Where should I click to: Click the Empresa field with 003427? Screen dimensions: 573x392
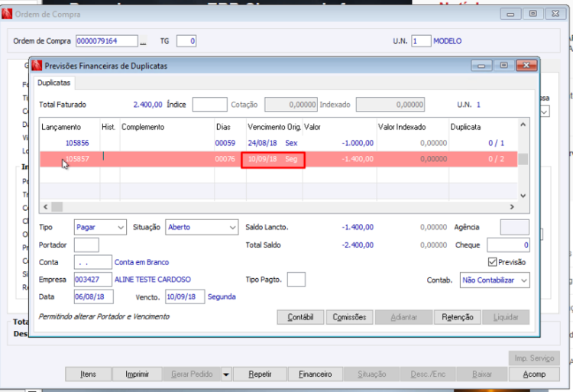[92, 280]
